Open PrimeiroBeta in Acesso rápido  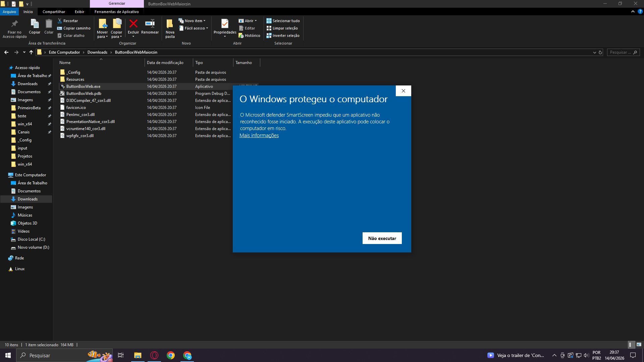pyautogui.click(x=29, y=108)
